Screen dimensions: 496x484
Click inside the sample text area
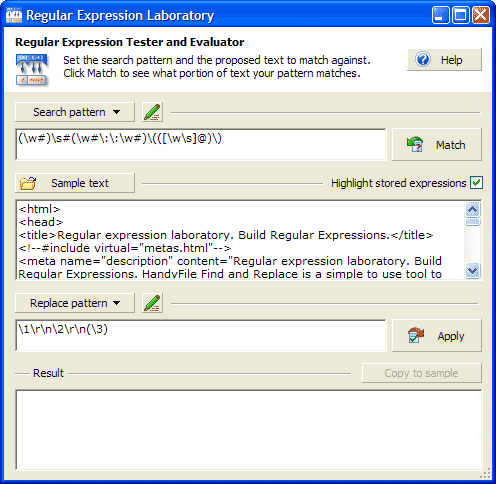point(241,240)
